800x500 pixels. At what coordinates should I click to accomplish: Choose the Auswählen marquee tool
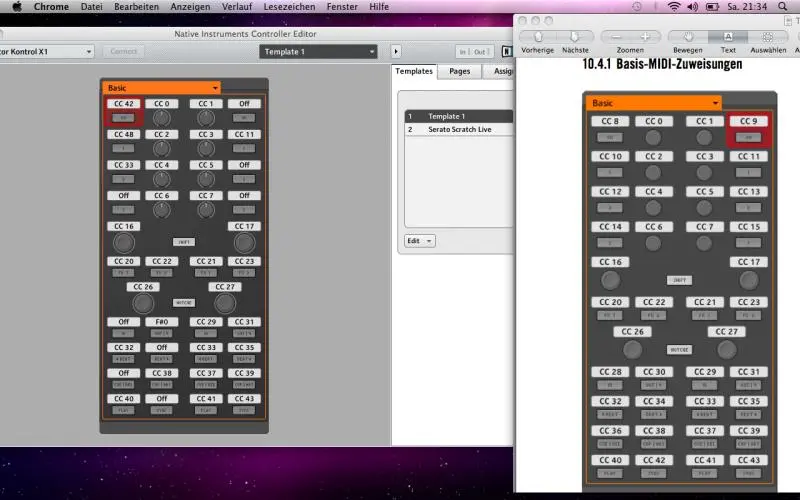point(768,36)
